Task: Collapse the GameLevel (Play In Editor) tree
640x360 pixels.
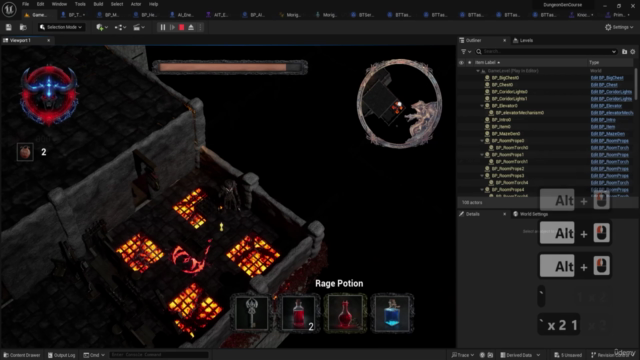Action: (x=478, y=71)
